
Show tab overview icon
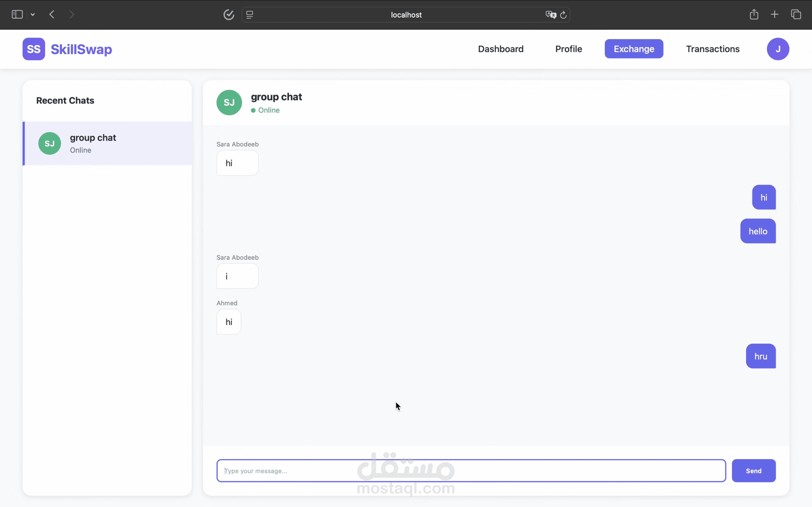coord(796,14)
